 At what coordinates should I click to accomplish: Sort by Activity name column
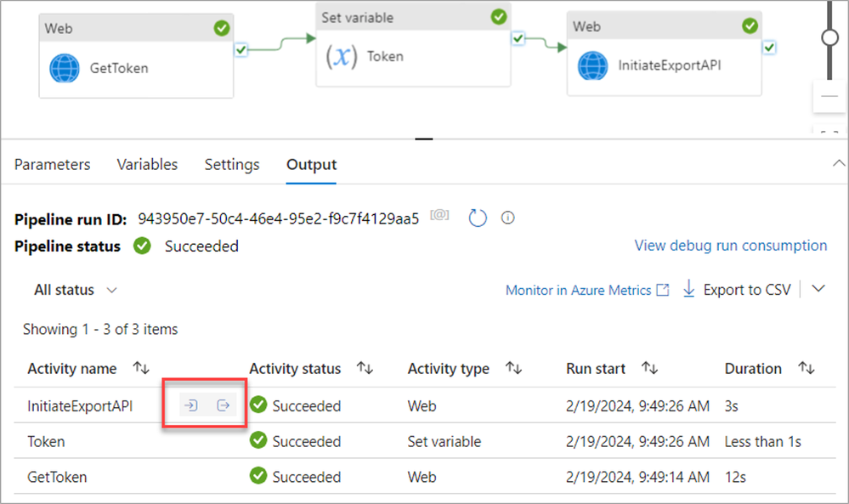tap(141, 368)
